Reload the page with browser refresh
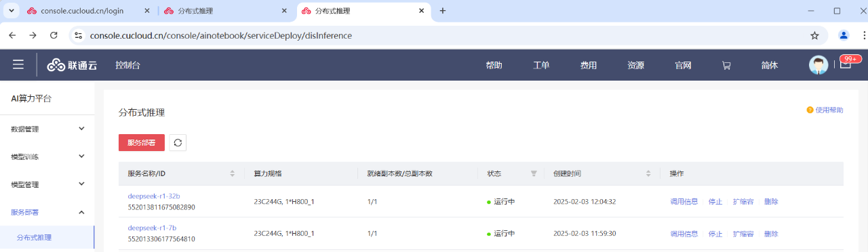868x252 pixels. click(54, 35)
